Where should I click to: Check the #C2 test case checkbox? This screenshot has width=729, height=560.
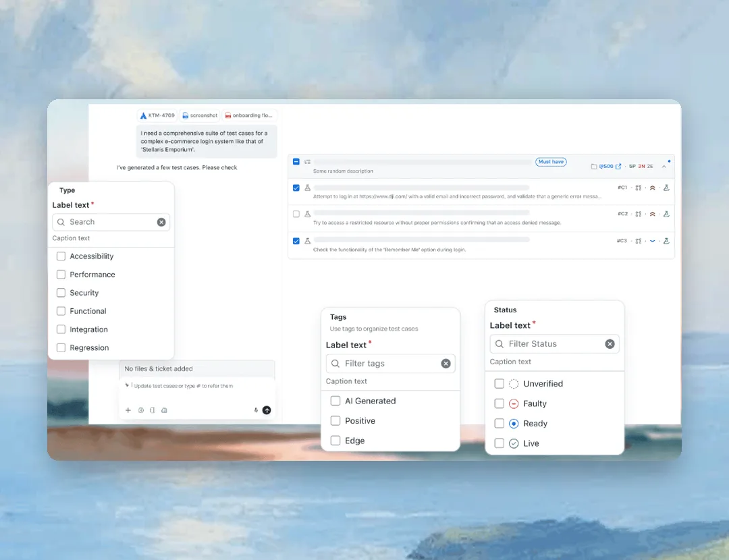[296, 215]
